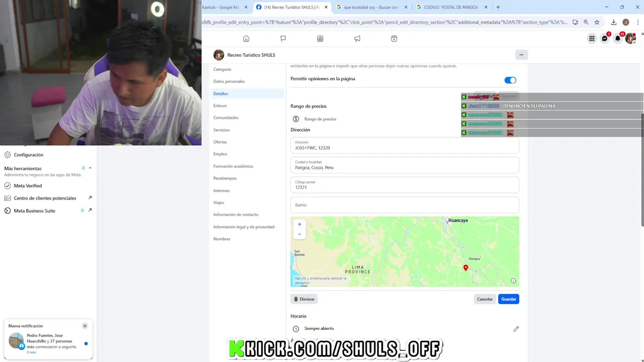Open the three-dot page options button
The image size is (644, 362).
[521, 55]
